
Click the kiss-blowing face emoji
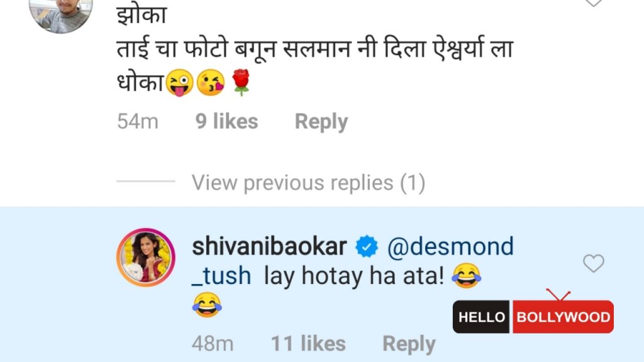211,82
